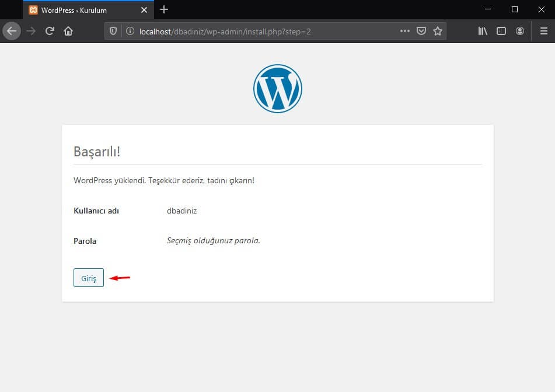Close the browser window
The height and width of the screenshot is (392, 555).
point(541,9)
